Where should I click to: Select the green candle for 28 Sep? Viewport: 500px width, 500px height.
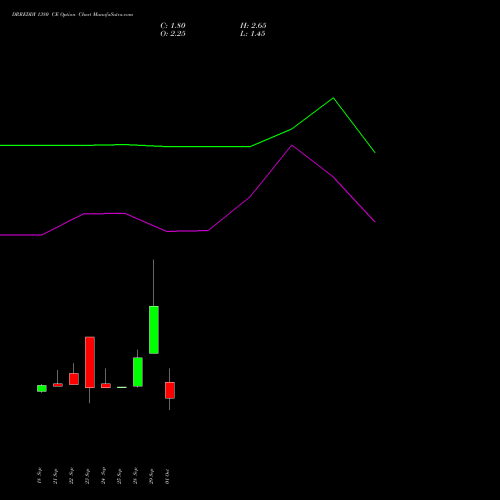pos(138,372)
